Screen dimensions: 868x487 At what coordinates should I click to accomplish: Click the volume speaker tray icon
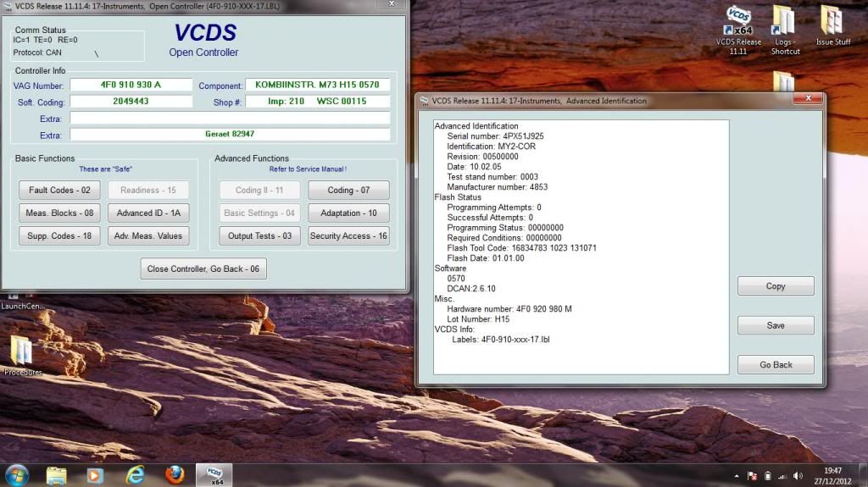click(798, 476)
